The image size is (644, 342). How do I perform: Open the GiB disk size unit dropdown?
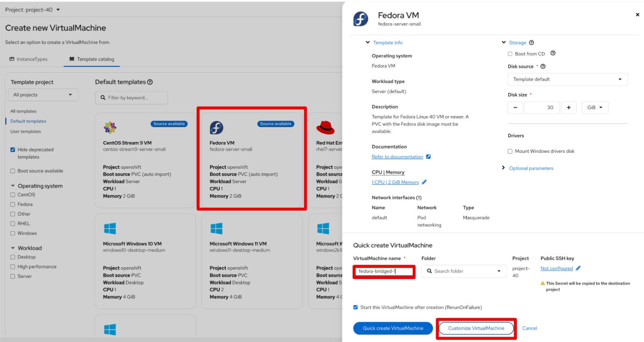pyautogui.click(x=595, y=107)
